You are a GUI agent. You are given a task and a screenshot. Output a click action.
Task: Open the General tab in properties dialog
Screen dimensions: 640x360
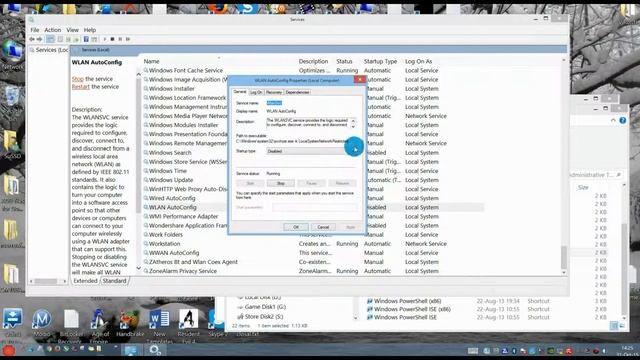coord(240,92)
